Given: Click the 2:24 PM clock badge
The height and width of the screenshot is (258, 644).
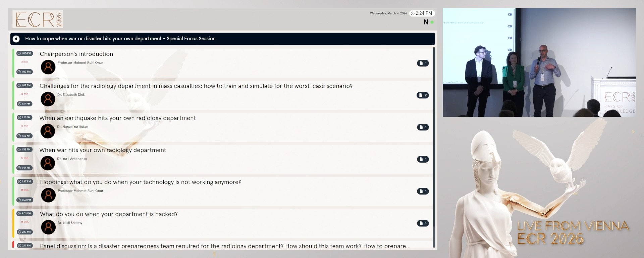Looking at the screenshot, I should (422, 13).
